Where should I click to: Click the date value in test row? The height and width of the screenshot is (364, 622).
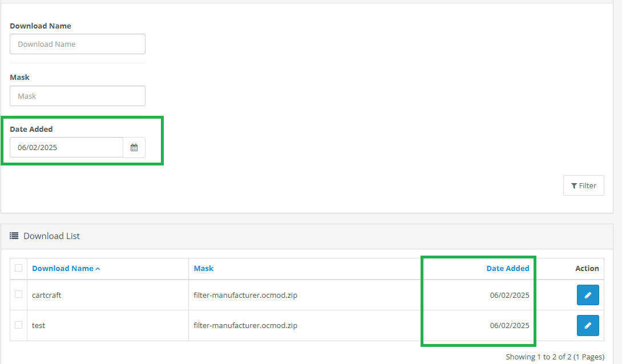tap(509, 325)
